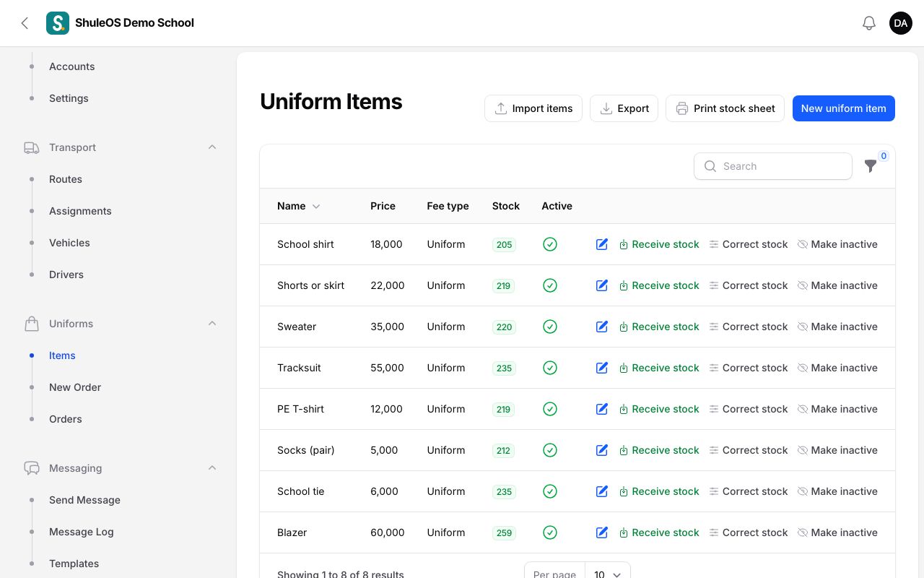This screenshot has height=578, width=924.
Task: Correct stock for Socks (pair)
Action: tap(748, 450)
